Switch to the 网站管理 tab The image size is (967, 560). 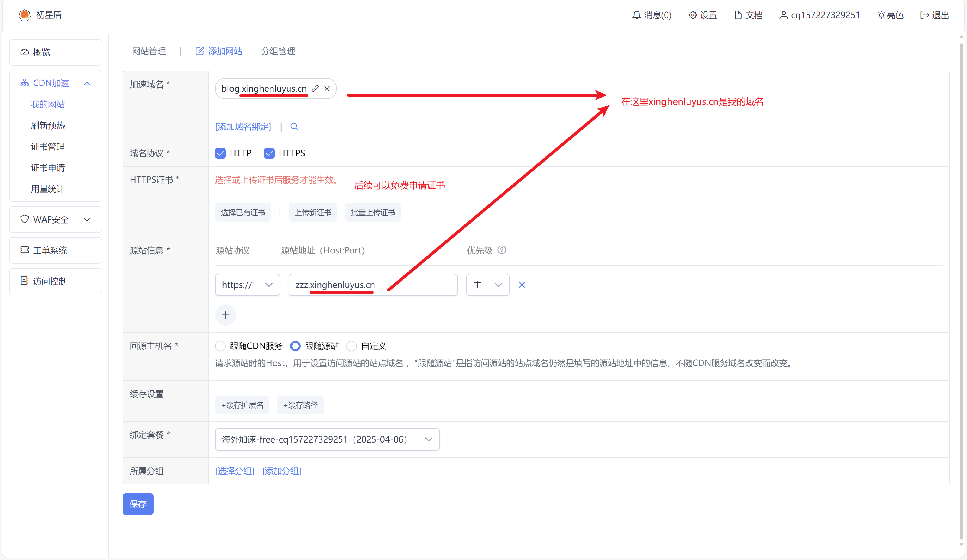click(x=149, y=51)
